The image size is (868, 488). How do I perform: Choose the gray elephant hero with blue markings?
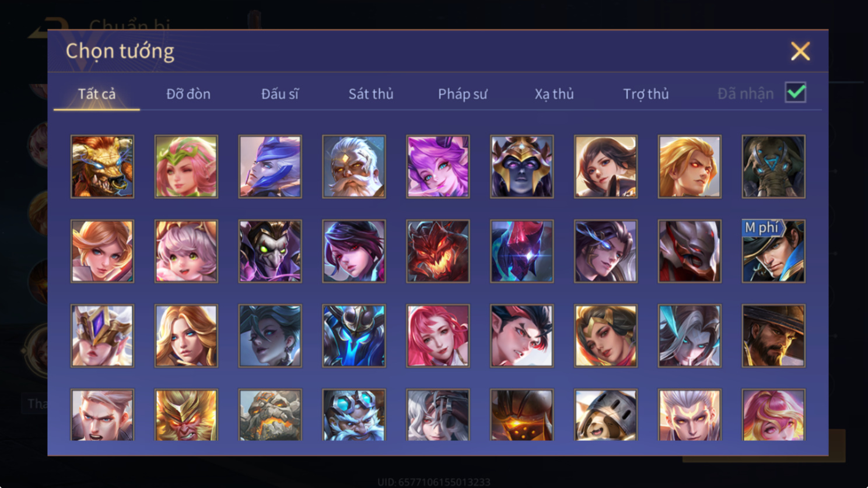(773, 167)
